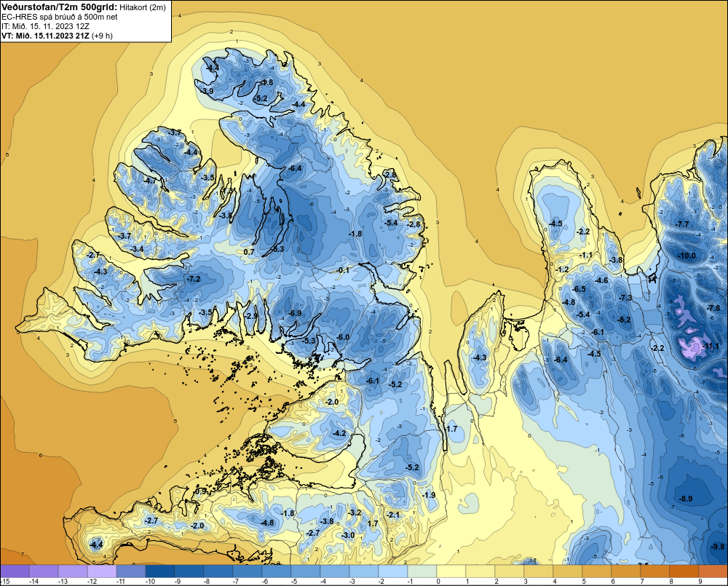
Task: Click the '-8.2' temperature value
Action: coord(624,320)
